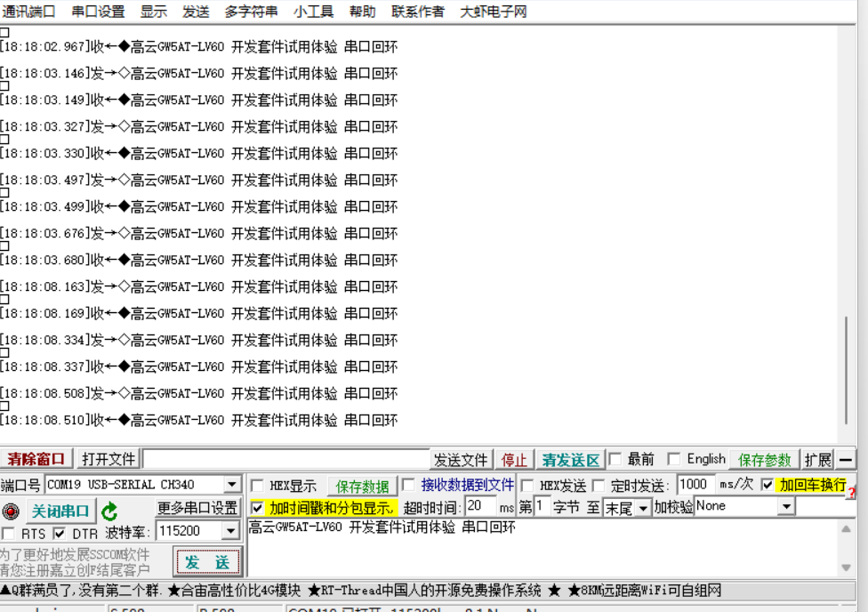
Task: Open the 显示 menu
Action: click(x=154, y=12)
